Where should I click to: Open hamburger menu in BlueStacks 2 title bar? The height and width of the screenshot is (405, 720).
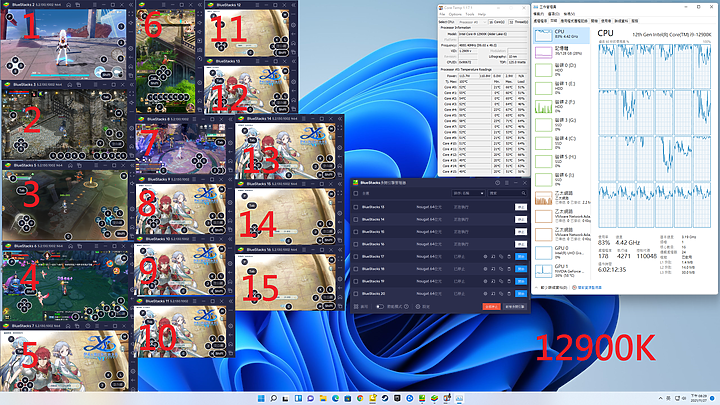click(95, 5)
